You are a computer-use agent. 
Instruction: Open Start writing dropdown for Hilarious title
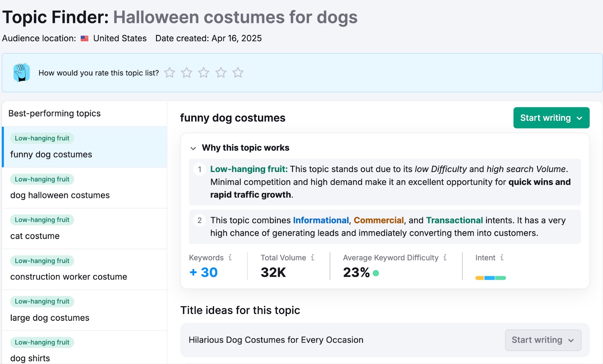tap(543, 340)
